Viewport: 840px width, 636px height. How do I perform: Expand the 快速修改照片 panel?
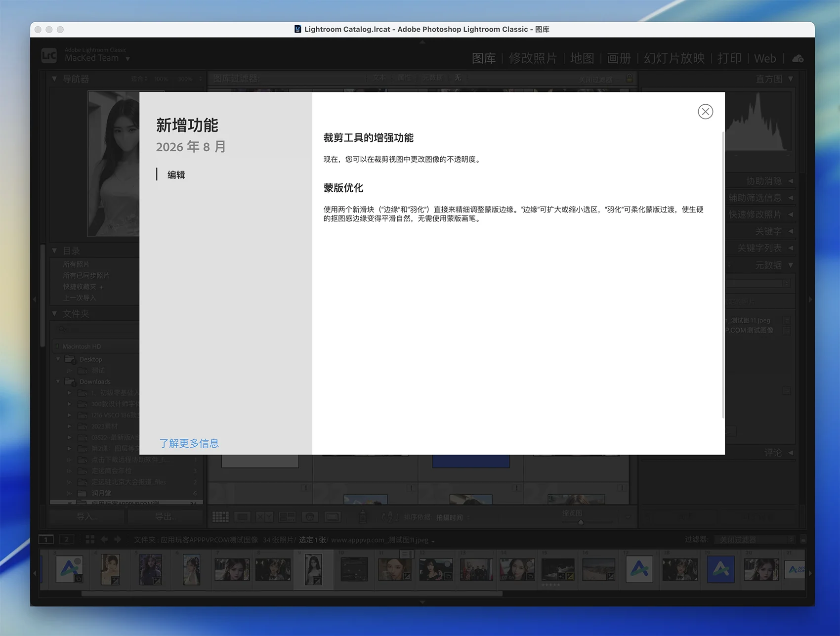click(791, 214)
